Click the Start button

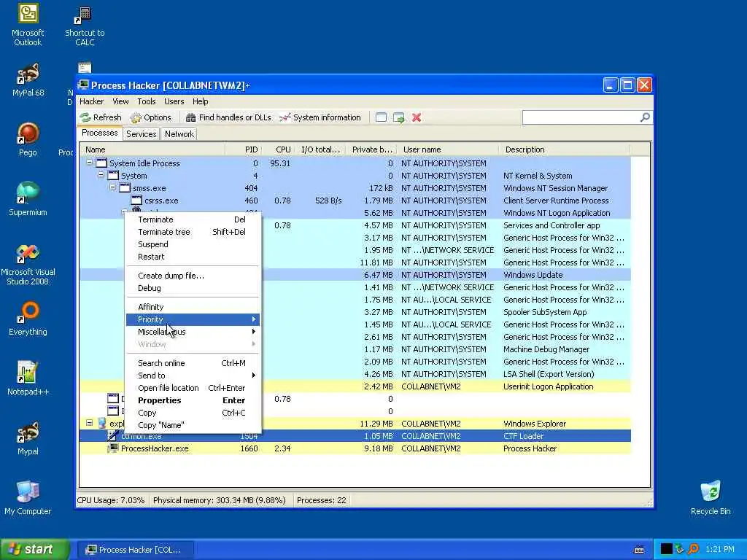35,550
